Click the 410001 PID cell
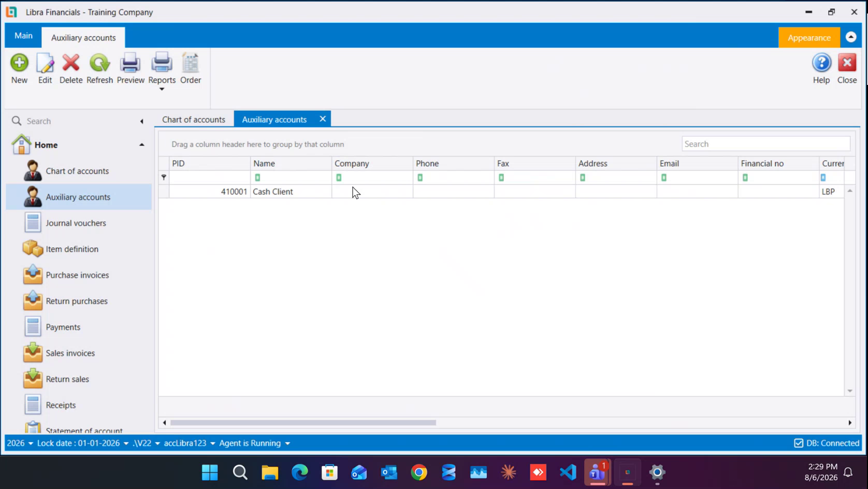868x489 pixels. point(210,192)
